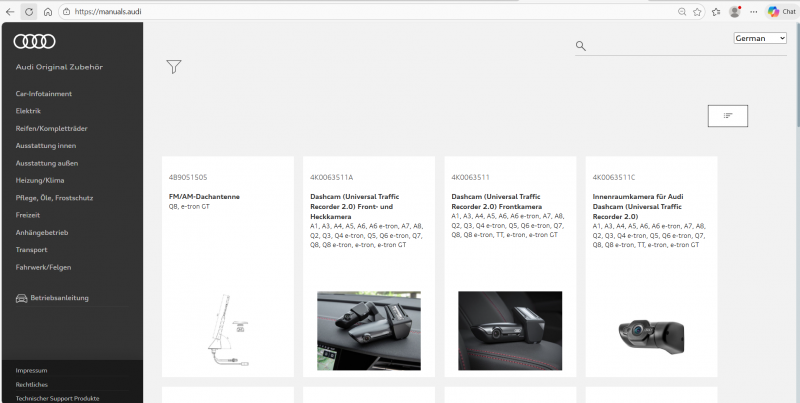The height and width of the screenshot is (403, 800).
Task: Open browser profile avatar
Action: [735, 12]
